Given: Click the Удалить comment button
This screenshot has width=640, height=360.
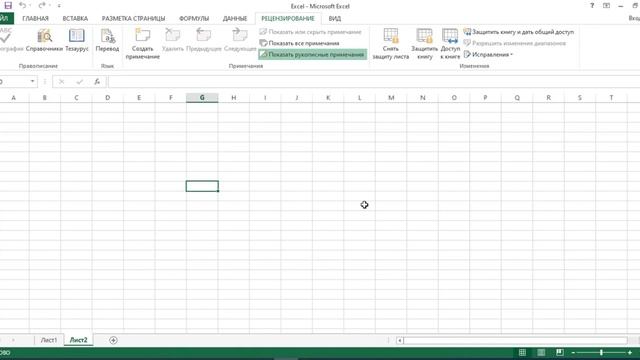Looking at the screenshot, I should click(x=173, y=40).
